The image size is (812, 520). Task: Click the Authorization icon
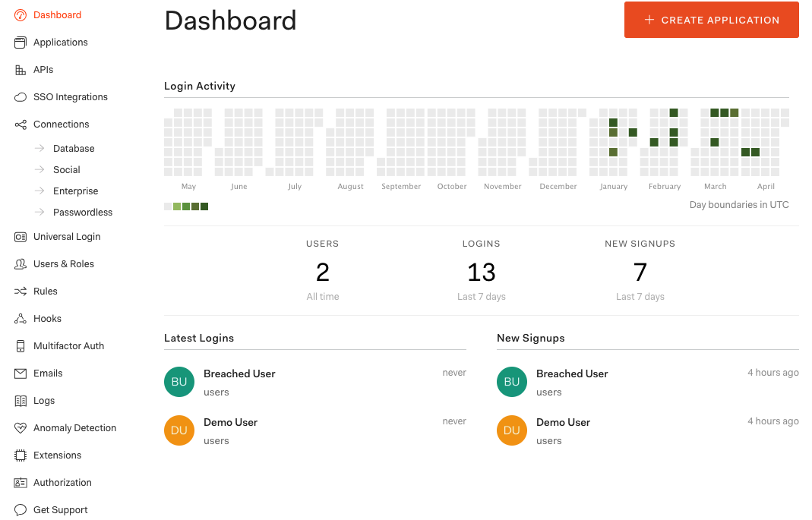coord(21,482)
